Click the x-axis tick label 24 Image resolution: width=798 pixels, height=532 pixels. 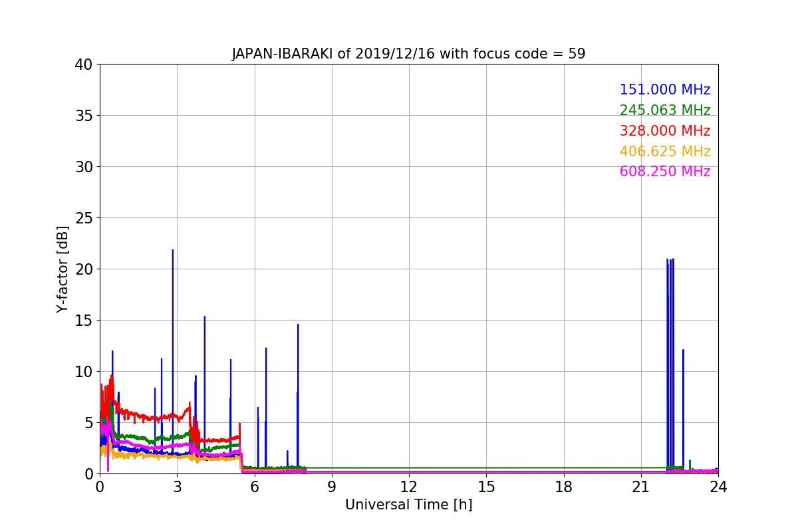pyautogui.click(x=718, y=487)
